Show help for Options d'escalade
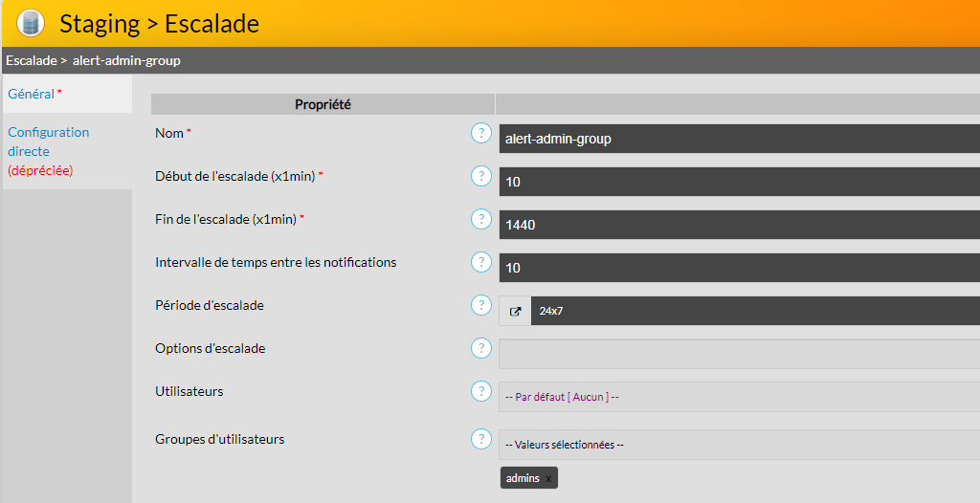 480,348
